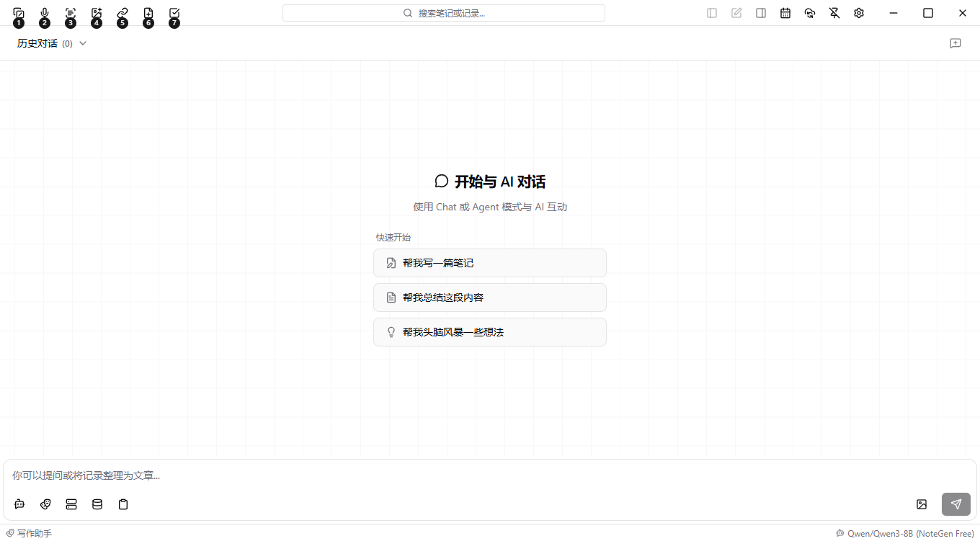Create a to-do record with checkbox icon
The height and width of the screenshot is (541, 980).
pyautogui.click(x=174, y=13)
